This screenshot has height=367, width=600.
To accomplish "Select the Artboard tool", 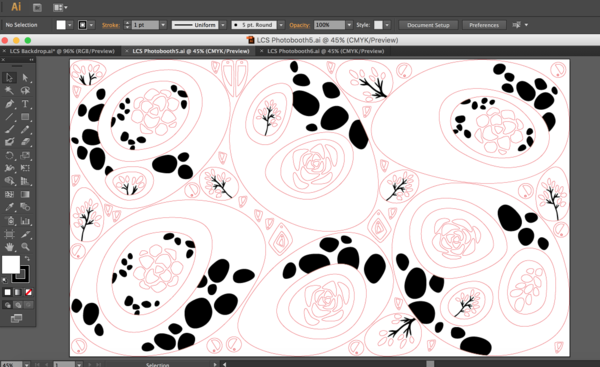I will 9,234.
